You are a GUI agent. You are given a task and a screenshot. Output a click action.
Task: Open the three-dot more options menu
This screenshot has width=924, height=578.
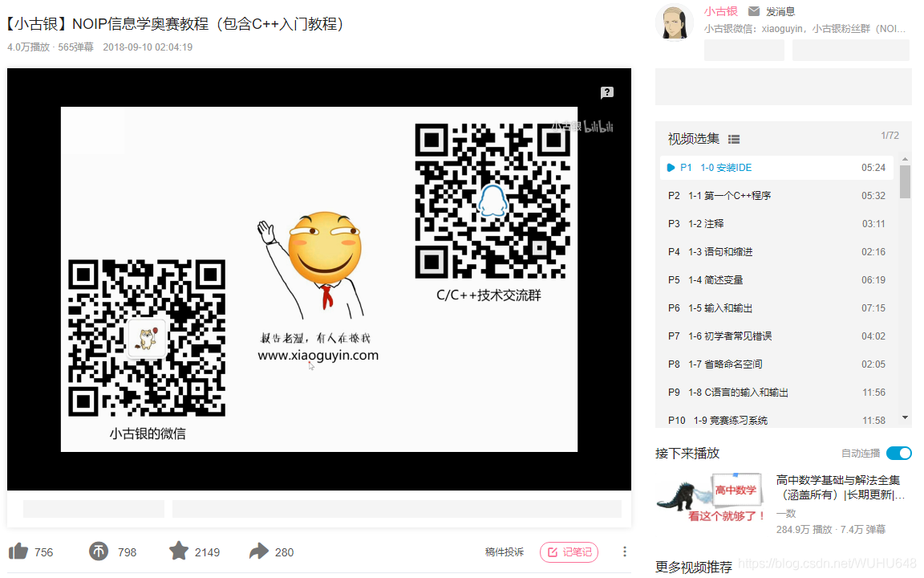pos(625,552)
